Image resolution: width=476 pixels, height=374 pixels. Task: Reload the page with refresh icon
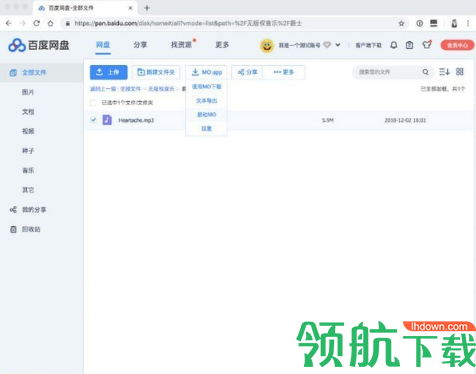(37, 23)
